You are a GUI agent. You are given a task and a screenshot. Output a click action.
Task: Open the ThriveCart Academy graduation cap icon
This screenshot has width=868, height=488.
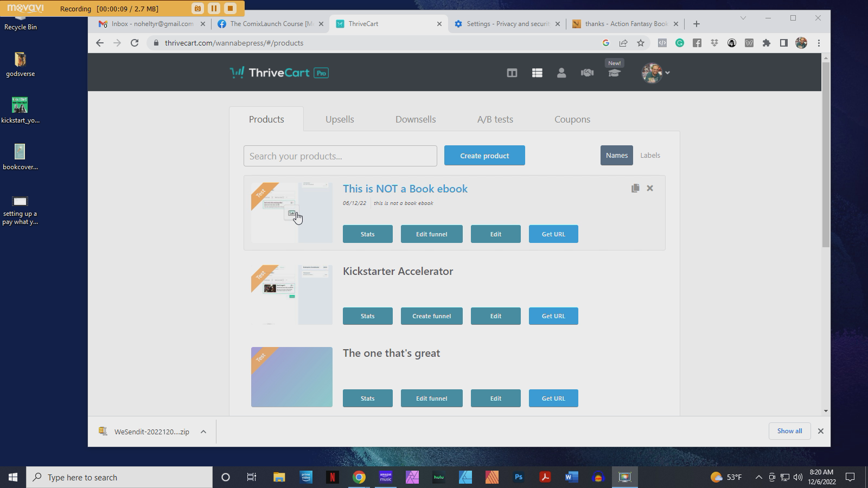point(614,73)
